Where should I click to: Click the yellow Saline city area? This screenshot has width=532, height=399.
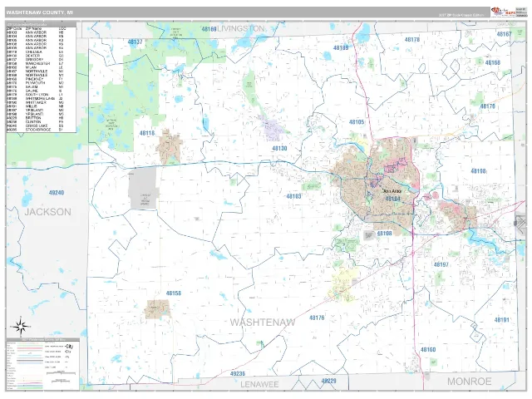(x=343, y=283)
